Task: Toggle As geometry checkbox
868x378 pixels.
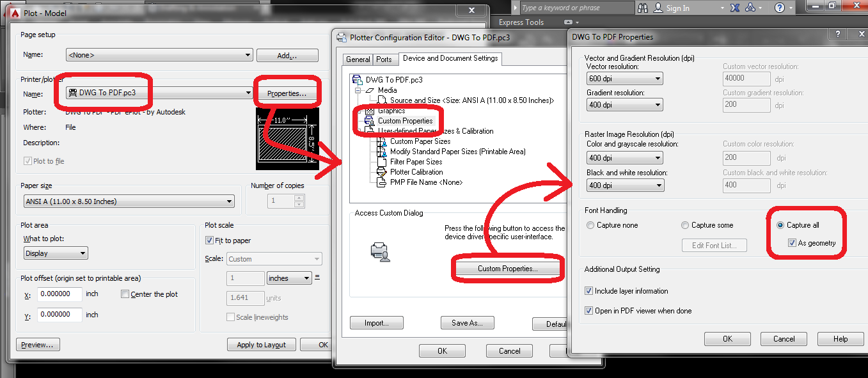Action: (x=792, y=243)
